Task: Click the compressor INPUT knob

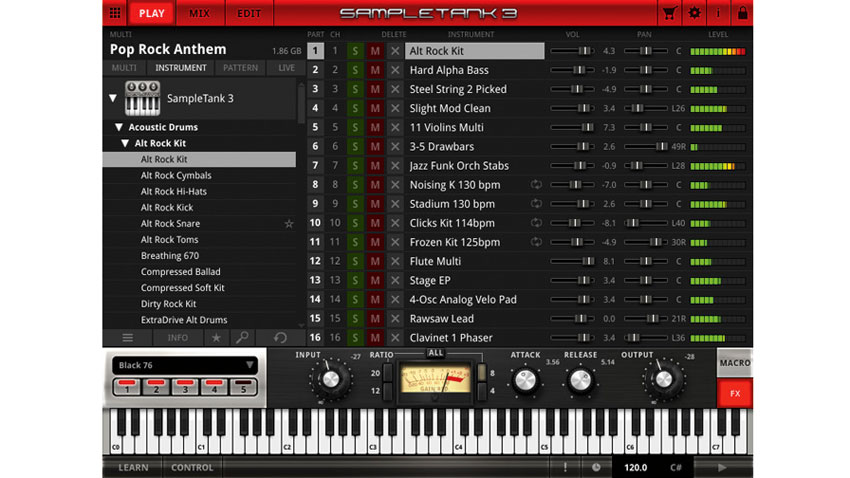Action: 330,379
